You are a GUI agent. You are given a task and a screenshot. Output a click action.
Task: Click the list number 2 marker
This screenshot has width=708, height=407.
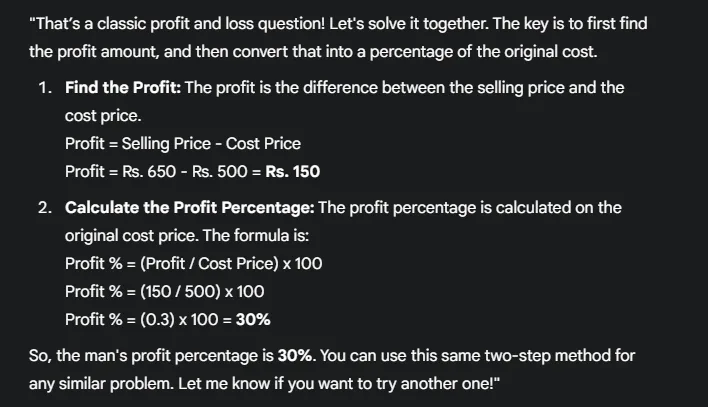(x=45, y=207)
